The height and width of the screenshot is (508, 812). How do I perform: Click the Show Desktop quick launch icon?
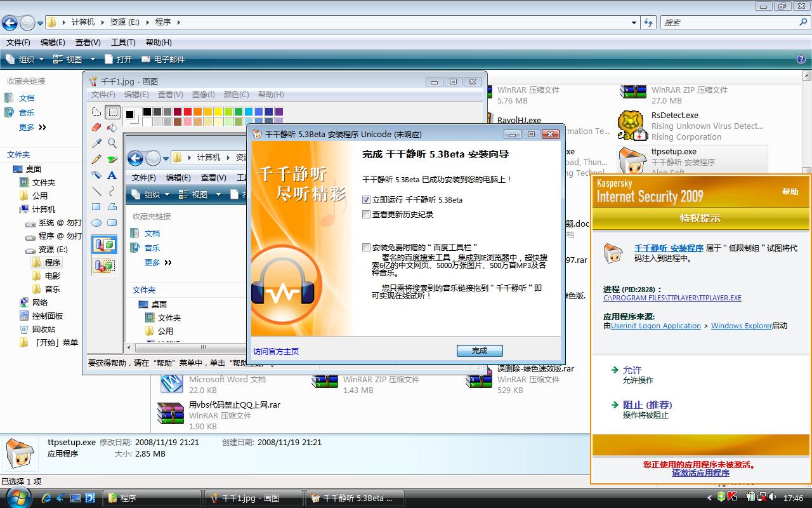point(75,498)
